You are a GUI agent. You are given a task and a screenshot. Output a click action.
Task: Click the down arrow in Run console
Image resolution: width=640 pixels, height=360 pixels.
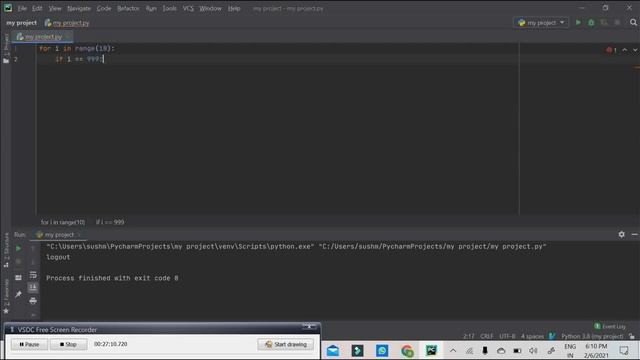33,262
